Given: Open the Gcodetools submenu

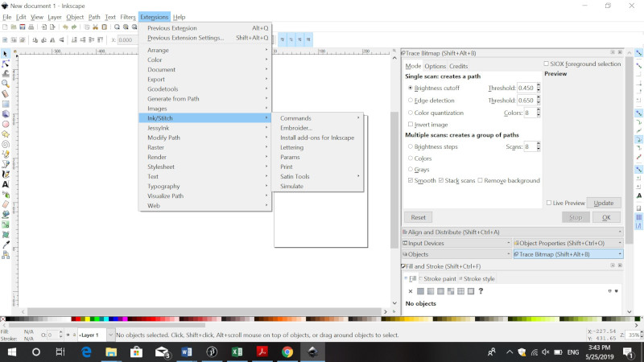Looking at the screenshot, I should 205,89.
